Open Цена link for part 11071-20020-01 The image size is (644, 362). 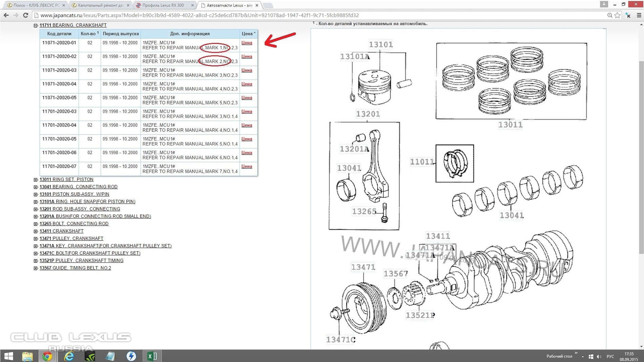pyautogui.click(x=247, y=43)
